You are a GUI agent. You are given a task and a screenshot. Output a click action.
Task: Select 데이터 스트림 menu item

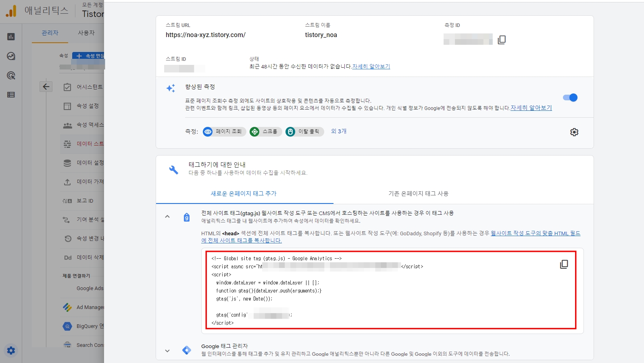(x=82, y=144)
